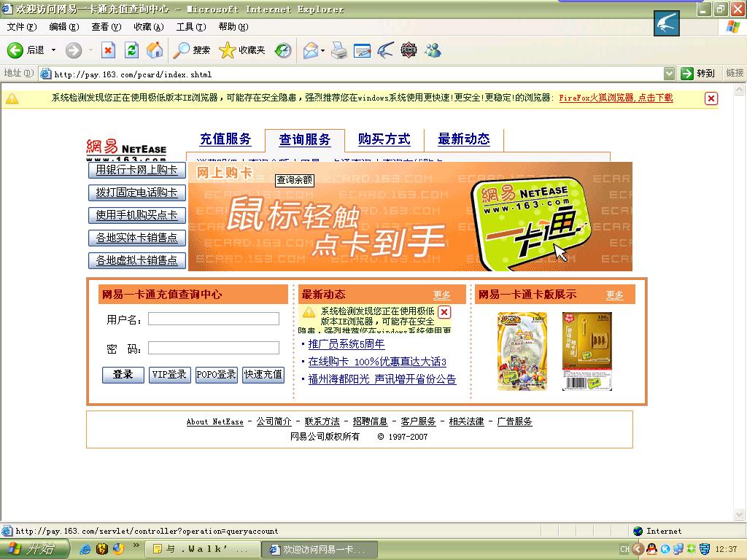The image size is (747, 560).
Task: Go to Home page icon
Action: point(155,50)
